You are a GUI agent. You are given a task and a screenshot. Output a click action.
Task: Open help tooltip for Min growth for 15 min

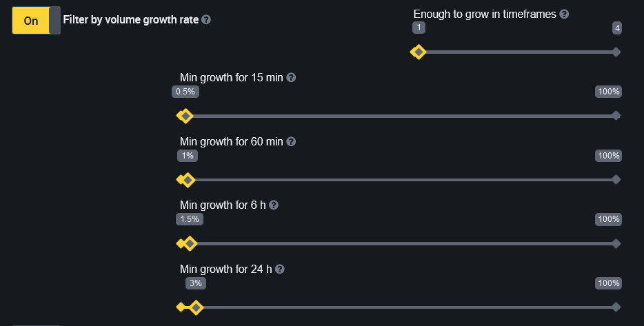[291, 78]
